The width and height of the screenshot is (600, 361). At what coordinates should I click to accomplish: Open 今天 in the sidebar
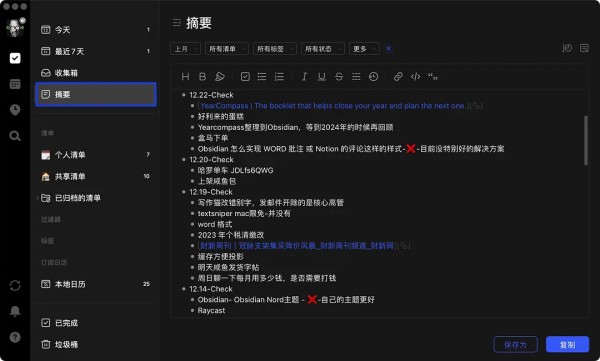[96, 30]
